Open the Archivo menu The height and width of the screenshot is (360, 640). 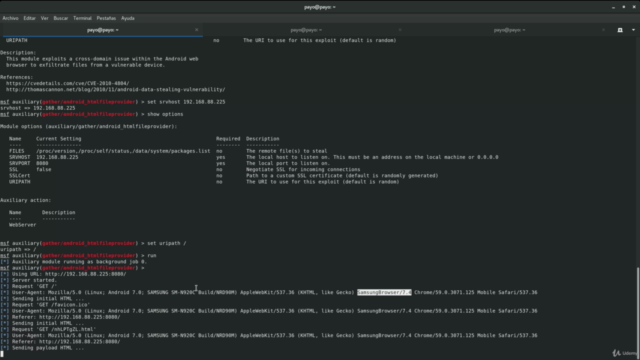[x=10, y=18]
